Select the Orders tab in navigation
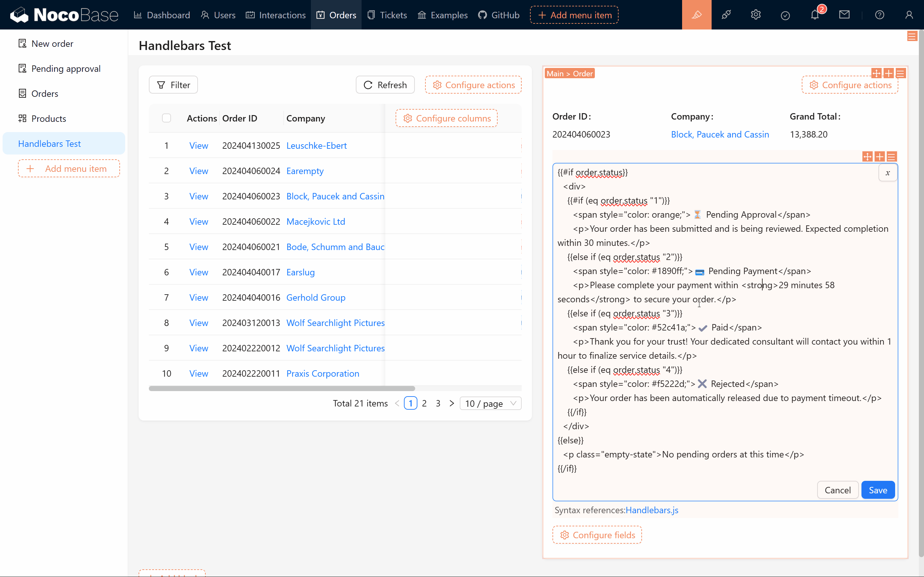The width and height of the screenshot is (924, 577). pyautogui.click(x=335, y=15)
